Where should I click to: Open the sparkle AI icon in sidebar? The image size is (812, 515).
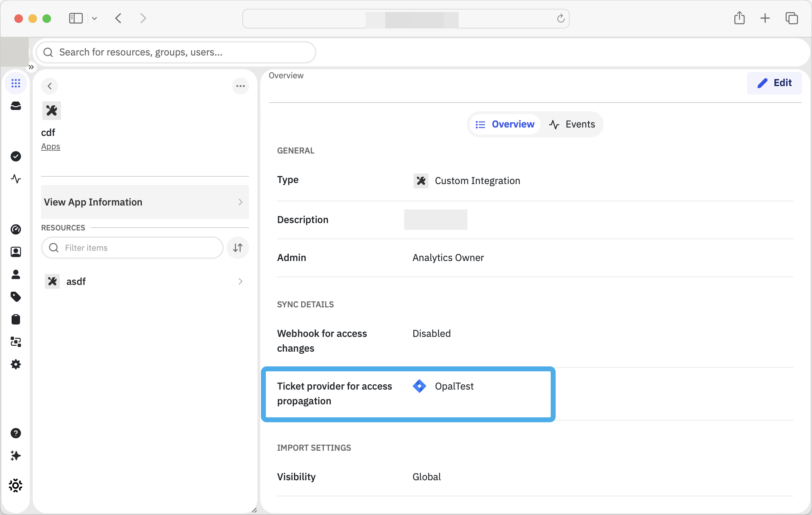pos(16,456)
